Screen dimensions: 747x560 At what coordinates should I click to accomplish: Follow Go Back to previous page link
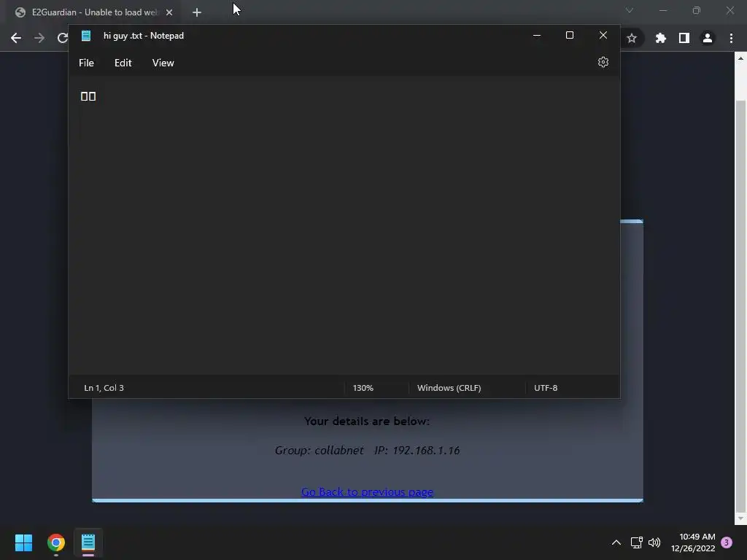tap(368, 492)
